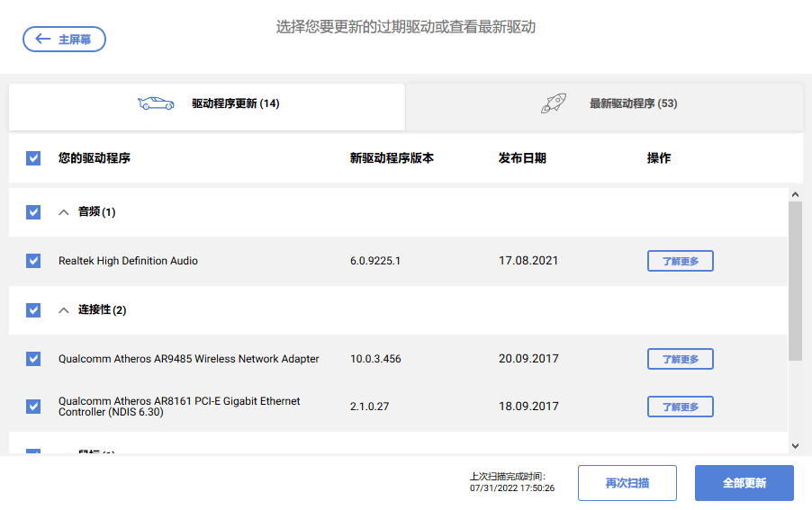The height and width of the screenshot is (510, 812).
Task: Open 了解更多 for AR9485 Wireless Network Adapter
Action: tap(681, 359)
